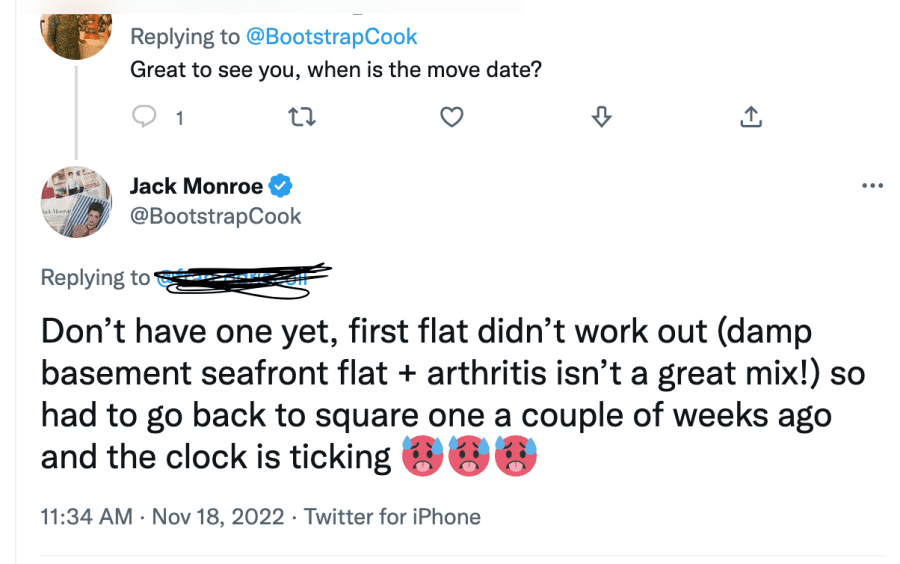Screen dimensions: 900x564
Task: Share the reply using upload icon
Action: tap(751, 116)
